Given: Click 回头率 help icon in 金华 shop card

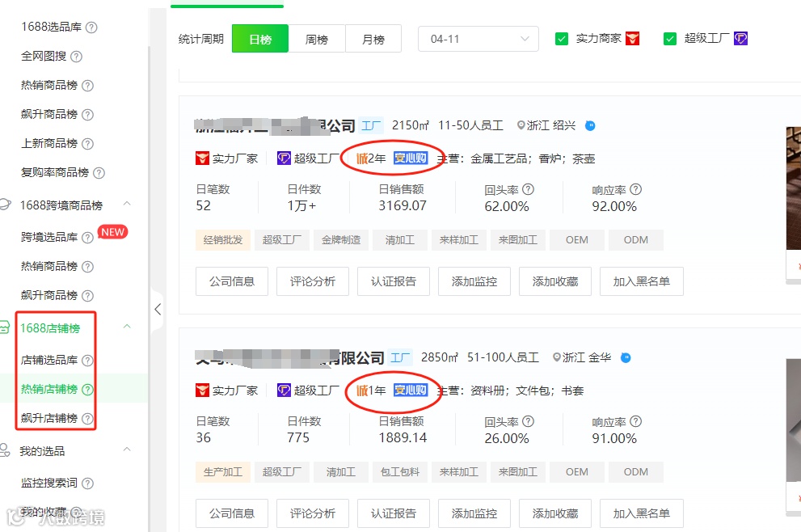Looking at the screenshot, I should click(x=529, y=421).
